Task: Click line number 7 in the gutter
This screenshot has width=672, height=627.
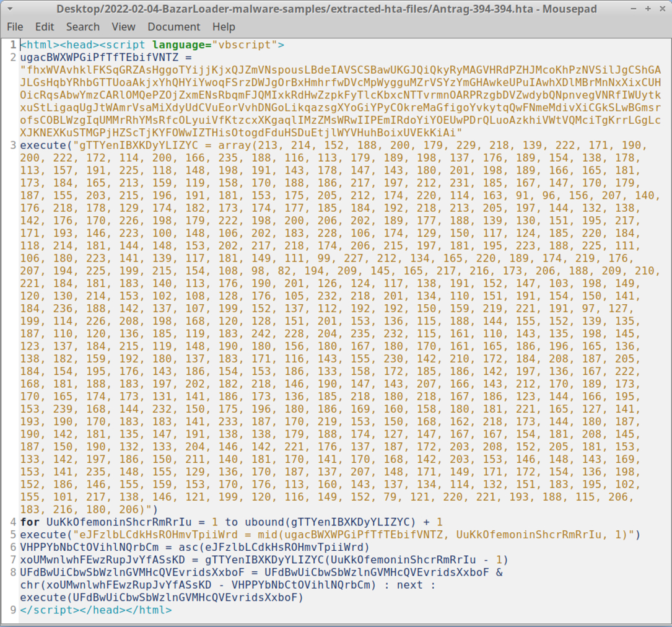Action: click(13, 559)
